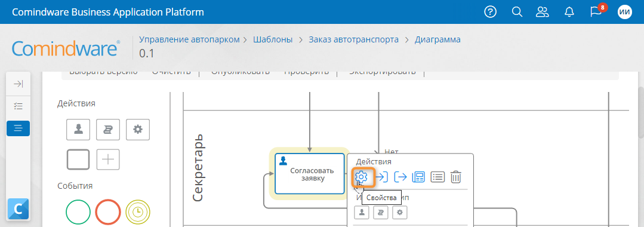Go to Шаблоны breadcrumb
644x227 pixels.
pos(273,39)
